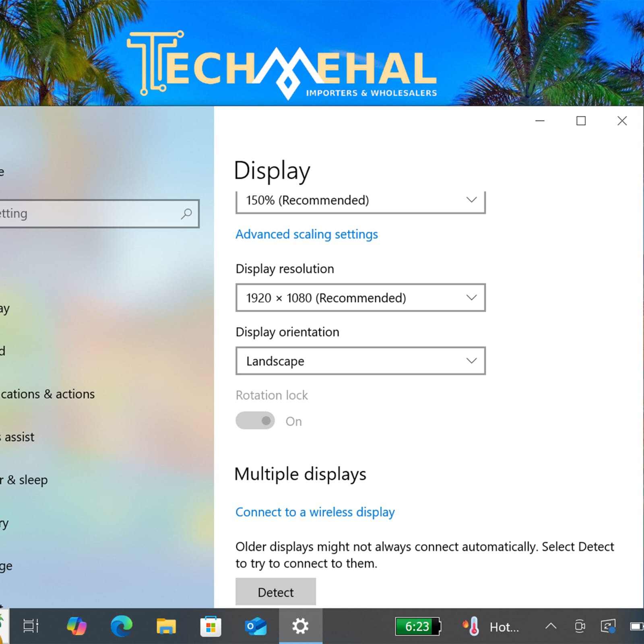Open File Explorer from taskbar
Screen dimensions: 644x644
coord(166,626)
